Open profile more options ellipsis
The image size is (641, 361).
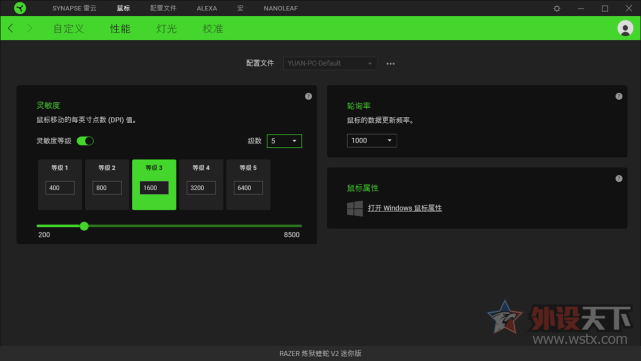[x=390, y=63]
